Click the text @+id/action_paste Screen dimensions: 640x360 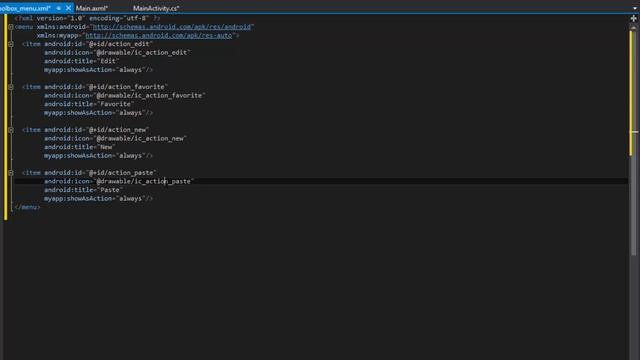click(122, 173)
